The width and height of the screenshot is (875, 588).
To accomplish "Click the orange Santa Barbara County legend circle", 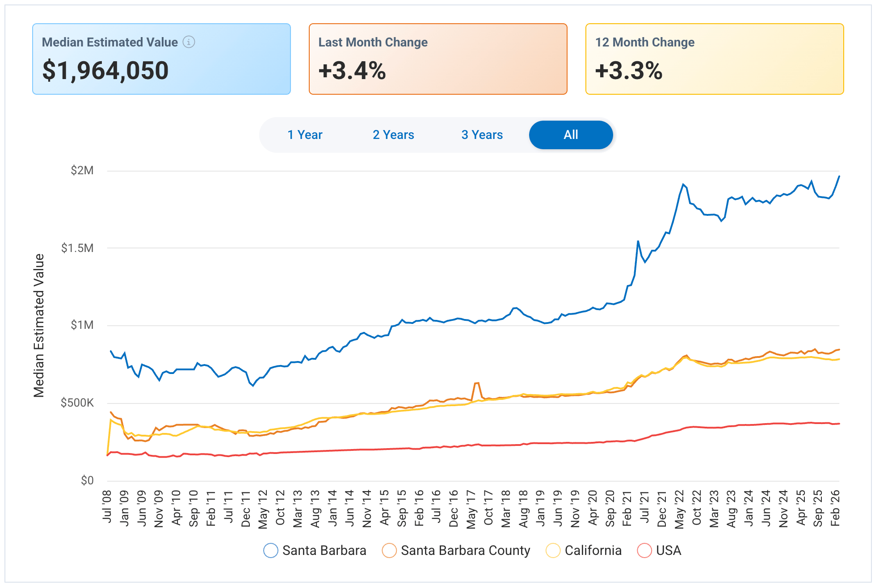I will 388,550.
